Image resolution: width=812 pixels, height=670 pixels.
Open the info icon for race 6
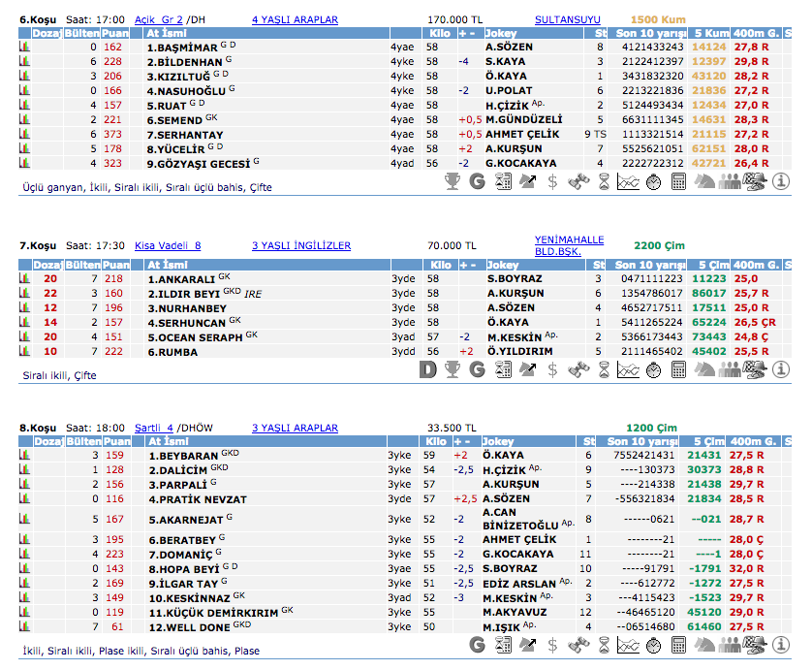780,180
